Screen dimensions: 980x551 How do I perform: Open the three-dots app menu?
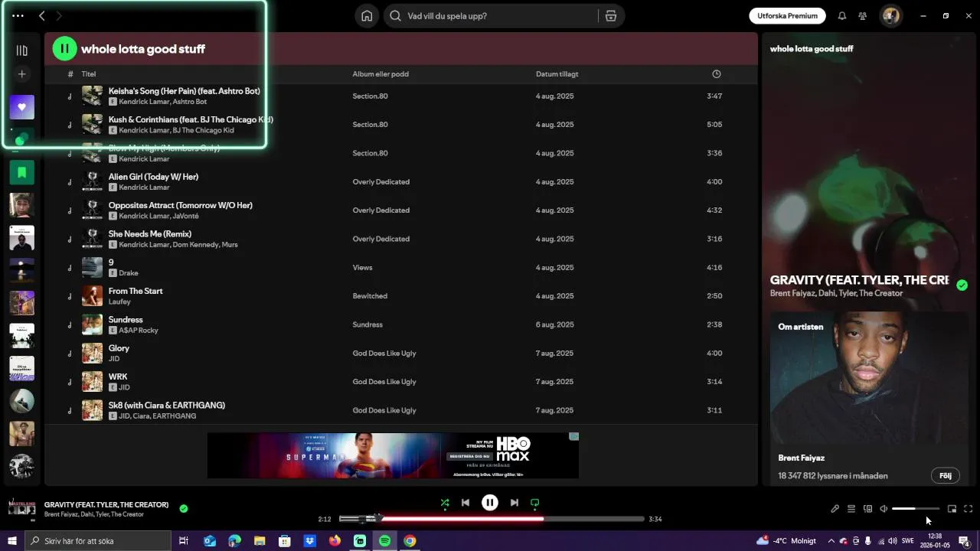coord(18,16)
